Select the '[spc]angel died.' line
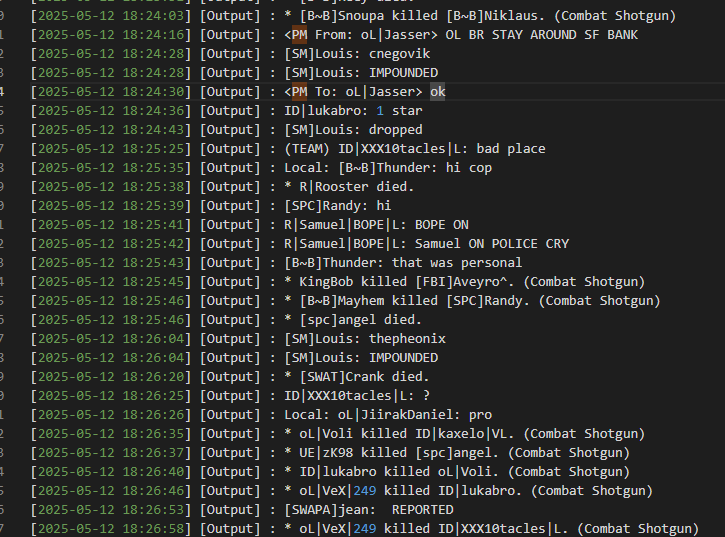Screen dimensions: 725x537 (227, 319)
